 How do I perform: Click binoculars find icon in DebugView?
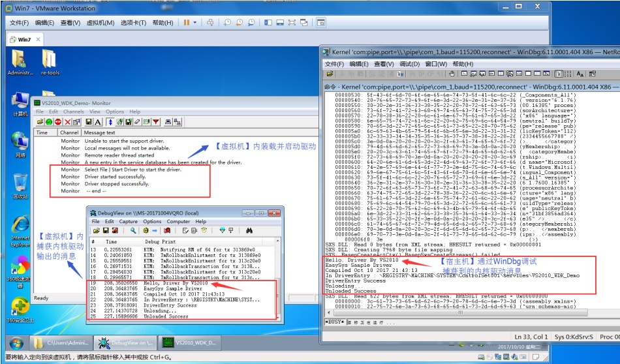tap(249, 230)
